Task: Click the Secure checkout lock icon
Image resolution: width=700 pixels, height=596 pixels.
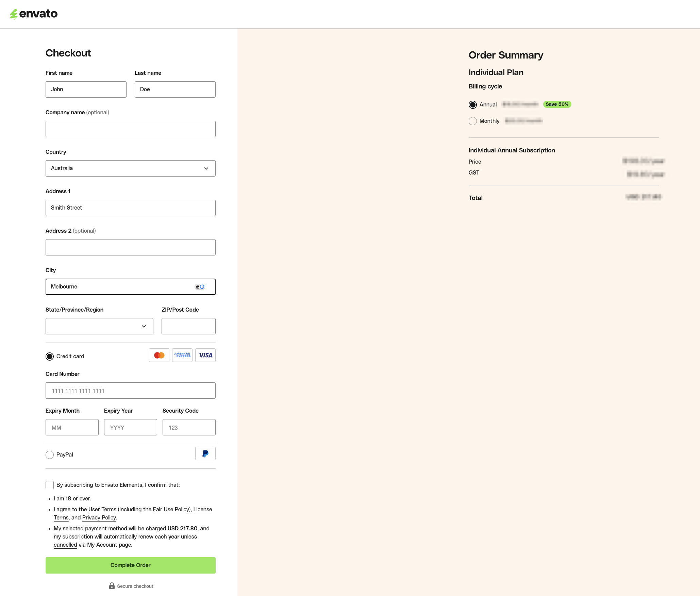Action: pyautogui.click(x=112, y=586)
